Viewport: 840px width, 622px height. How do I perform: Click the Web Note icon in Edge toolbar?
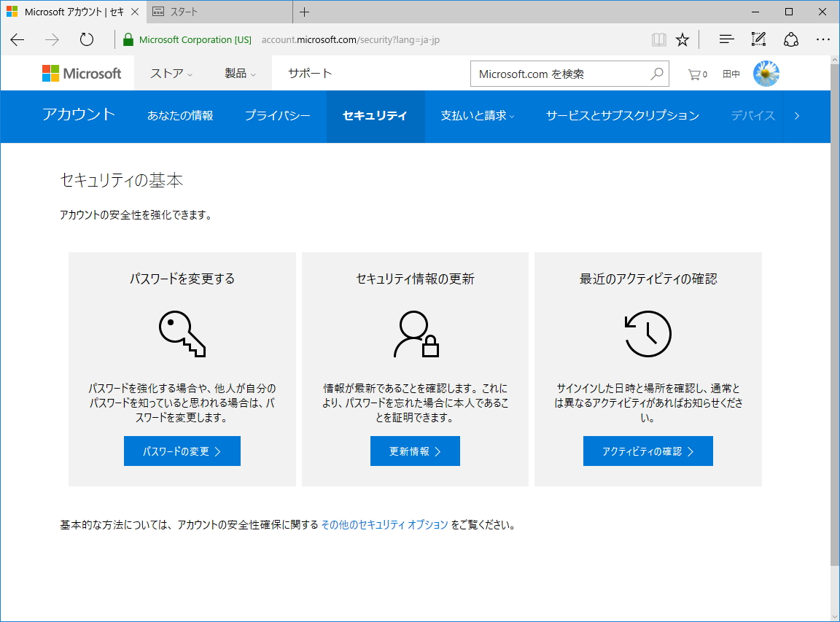(x=758, y=39)
